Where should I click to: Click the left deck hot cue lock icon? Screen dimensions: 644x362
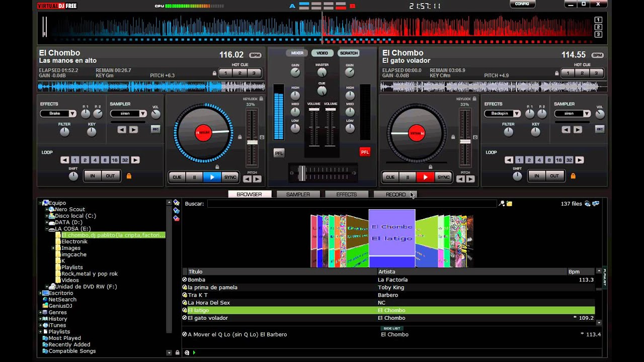tap(215, 73)
